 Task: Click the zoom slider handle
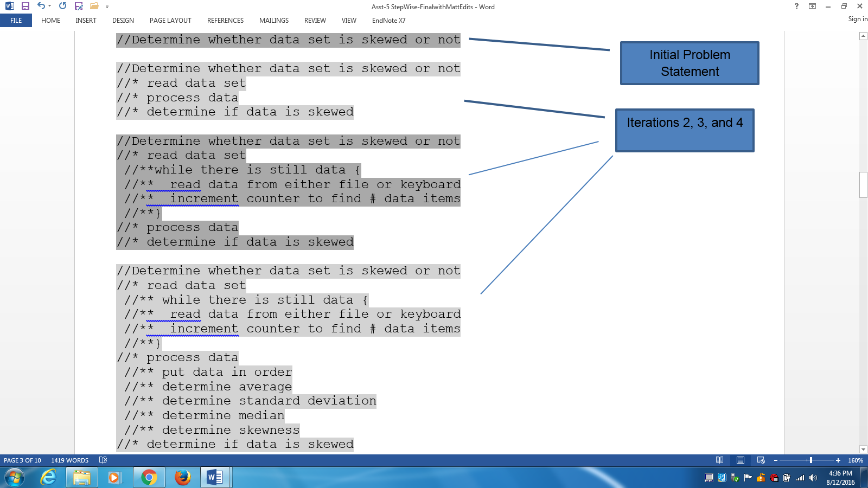(x=810, y=460)
